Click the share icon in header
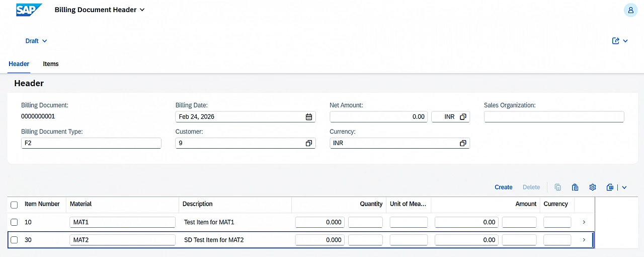Viewport: 644px width, 257px height. click(x=615, y=41)
